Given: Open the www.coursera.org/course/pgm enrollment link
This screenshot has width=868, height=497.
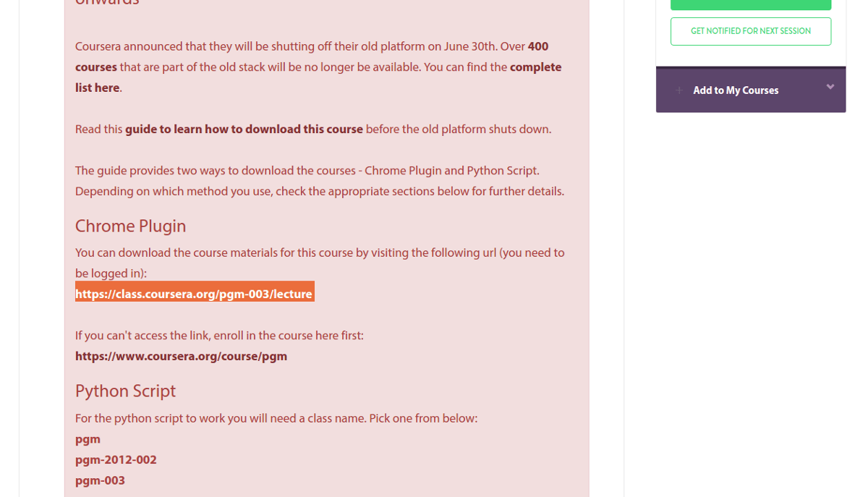Looking at the screenshot, I should pyautogui.click(x=181, y=356).
